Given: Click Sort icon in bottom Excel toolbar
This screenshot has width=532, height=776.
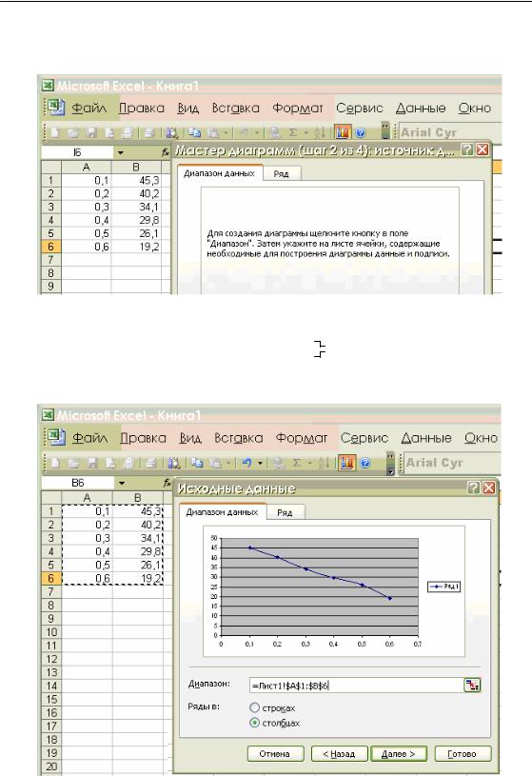Looking at the screenshot, I should pyautogui.click(x=324, y=464).
